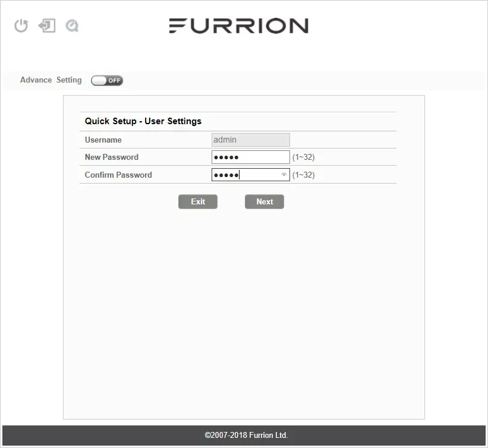488x448 pixels.
Task: Select the Quick Setup - User Settings heading
Action: tap(143, 121)
